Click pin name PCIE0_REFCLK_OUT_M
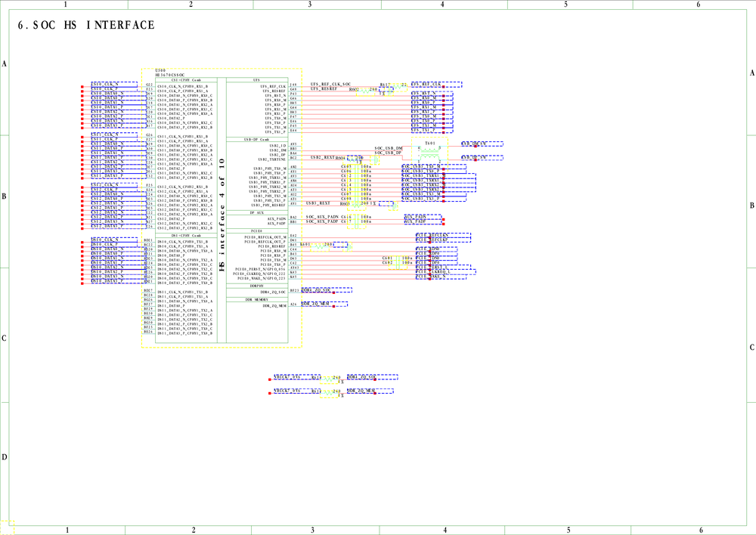 click(x=265, y=237)
